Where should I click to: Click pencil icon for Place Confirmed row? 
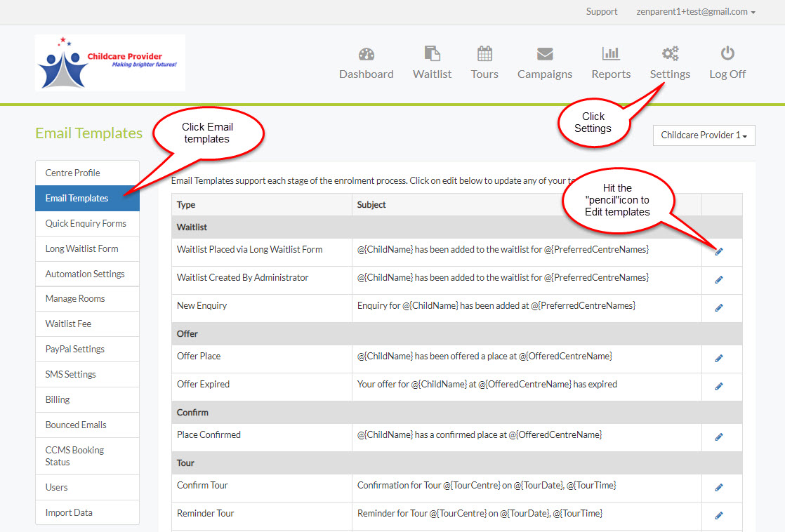[718, 437]
